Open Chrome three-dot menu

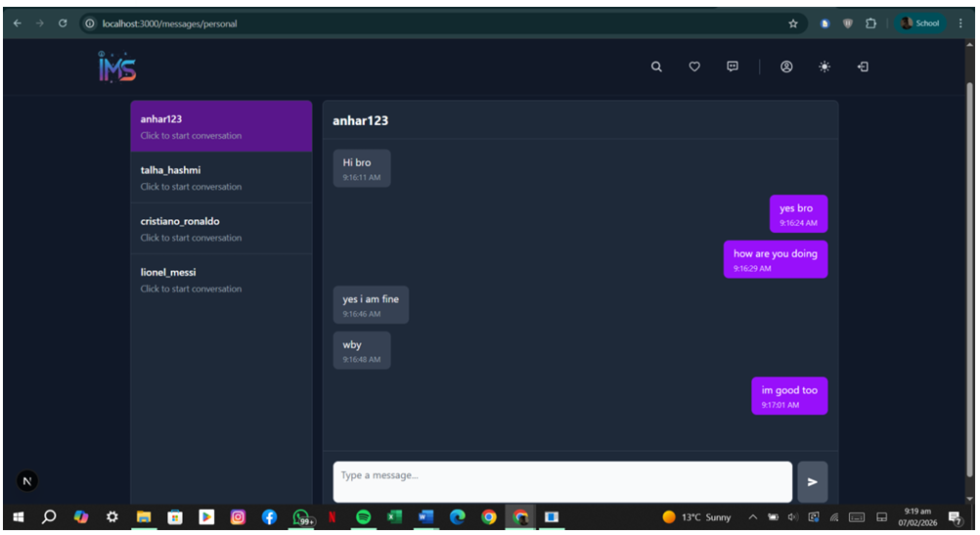point(960,23)
